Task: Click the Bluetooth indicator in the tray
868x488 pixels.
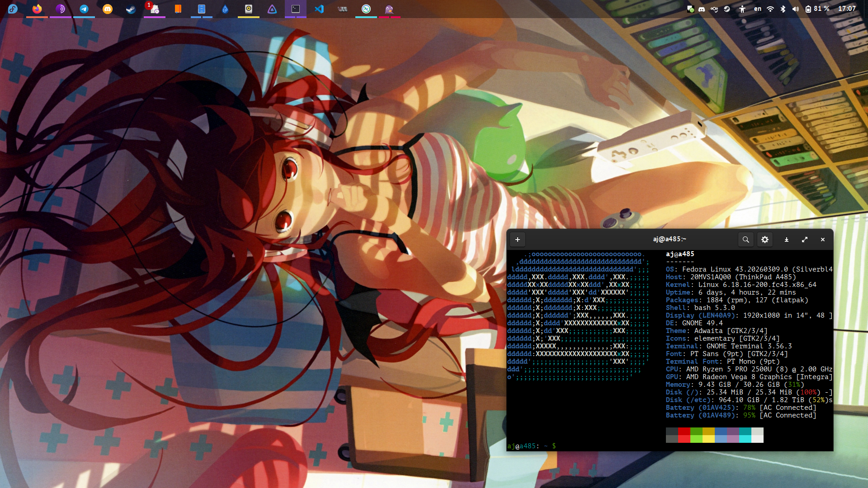Action: (783, 9)
